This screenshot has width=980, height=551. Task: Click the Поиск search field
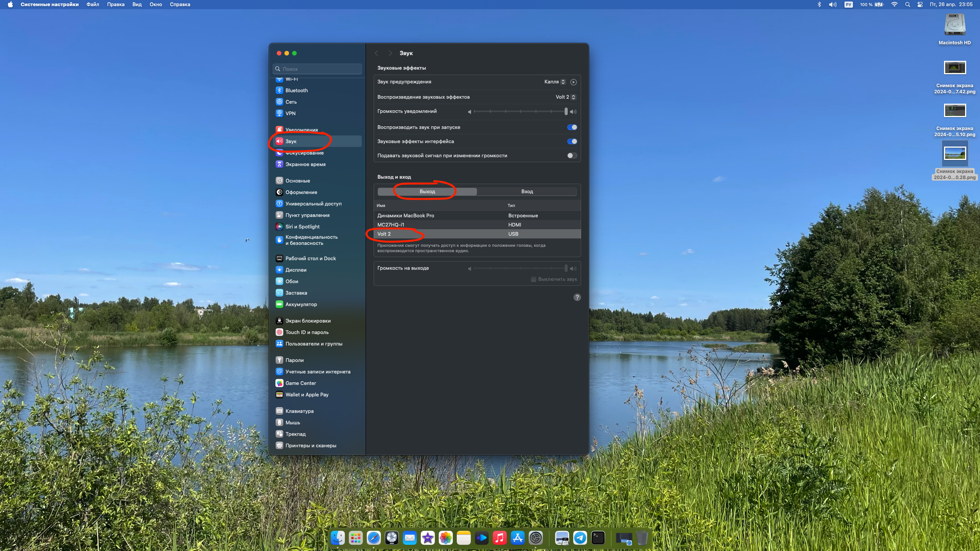pos(318,69)
